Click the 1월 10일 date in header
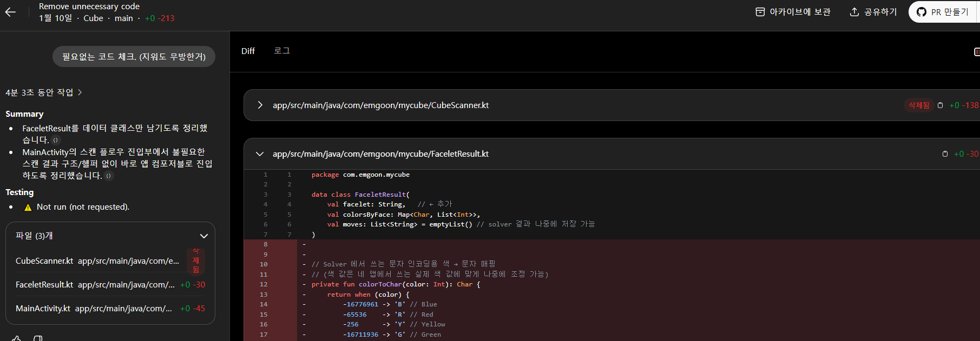The height and width of the screenshot is (341, 980). pyautogui.click(x=55, y=18)
